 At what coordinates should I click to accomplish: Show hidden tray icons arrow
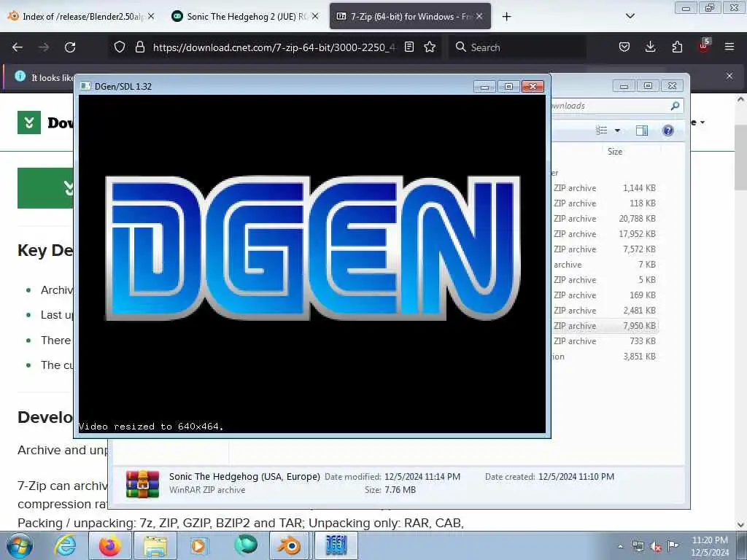point(620,546)
